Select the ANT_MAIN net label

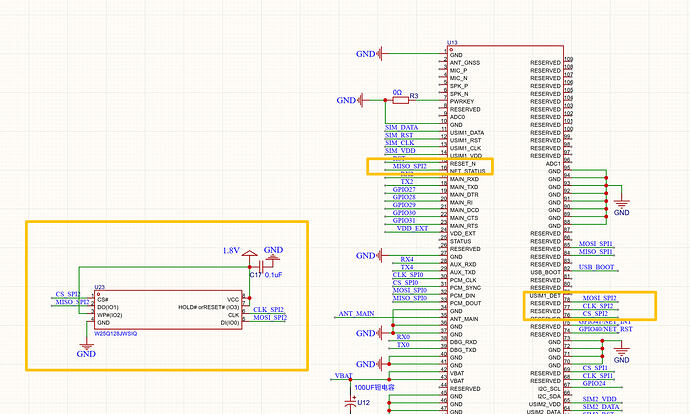[358, 313]
